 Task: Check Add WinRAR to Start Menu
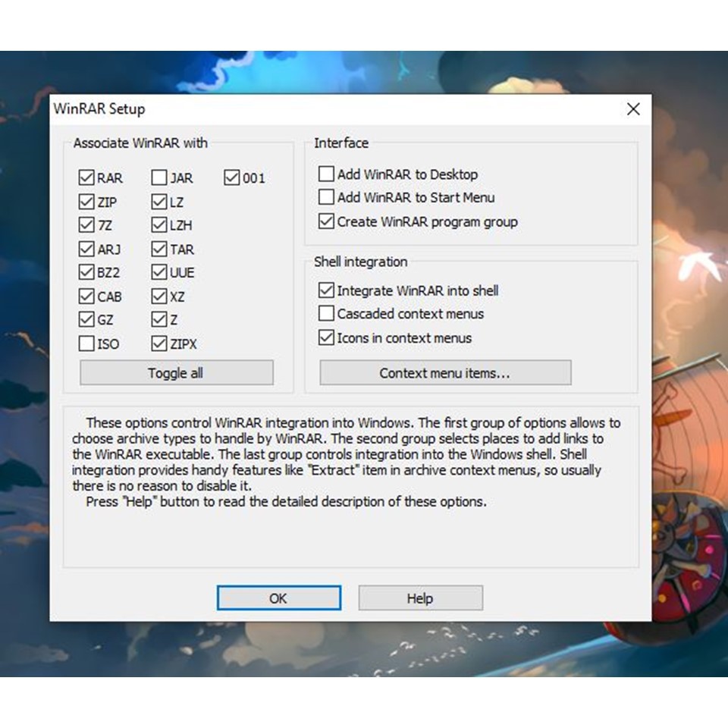pyautogui.click(x=326, y=198)
